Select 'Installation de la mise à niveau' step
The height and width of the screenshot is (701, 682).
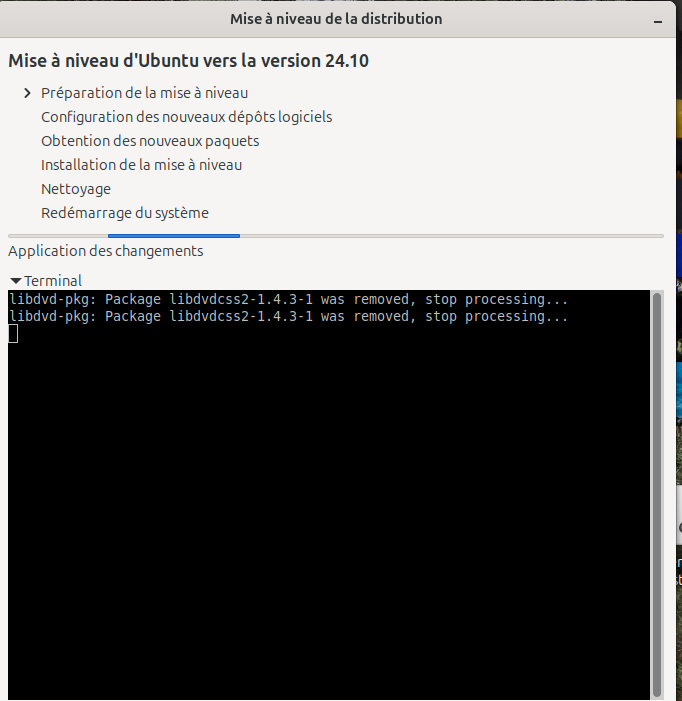coord(141,165)
